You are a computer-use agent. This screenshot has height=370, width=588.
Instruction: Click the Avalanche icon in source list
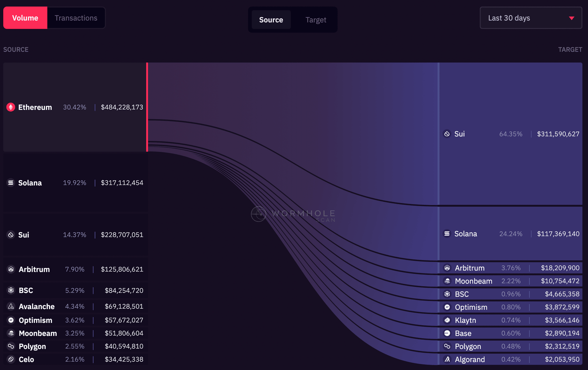[x=11, y=306]
